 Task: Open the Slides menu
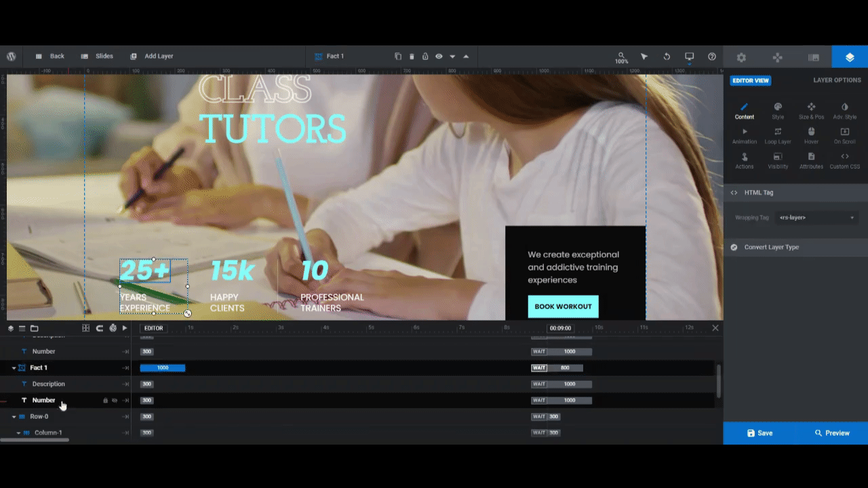(97, 56)
